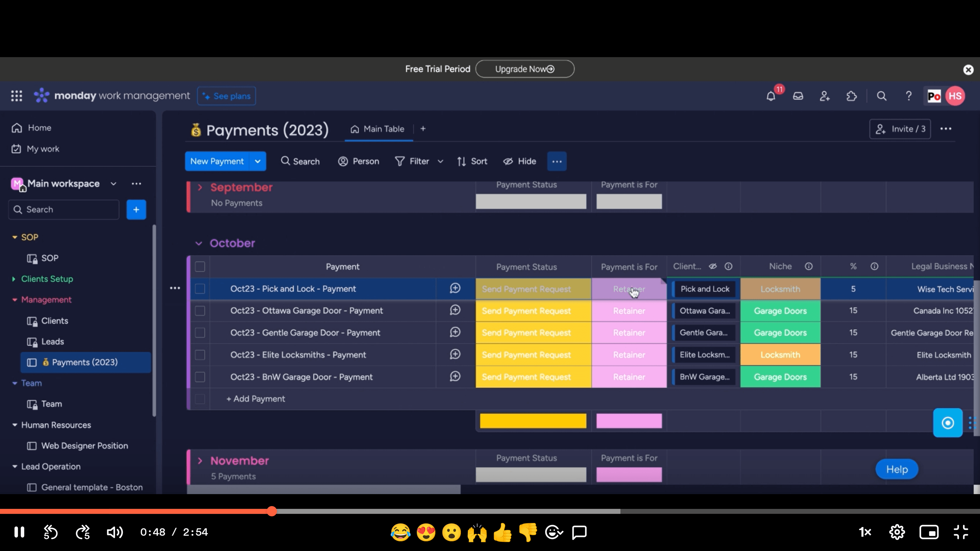Click the blue plus button in sidebar
Screen dimensions: 980x551
136,209
